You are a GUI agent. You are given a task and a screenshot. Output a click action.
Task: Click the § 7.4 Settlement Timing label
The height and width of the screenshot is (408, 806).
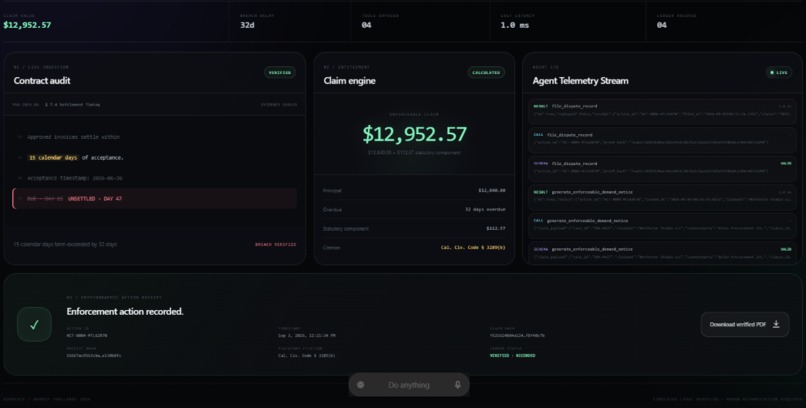(72, 104)
